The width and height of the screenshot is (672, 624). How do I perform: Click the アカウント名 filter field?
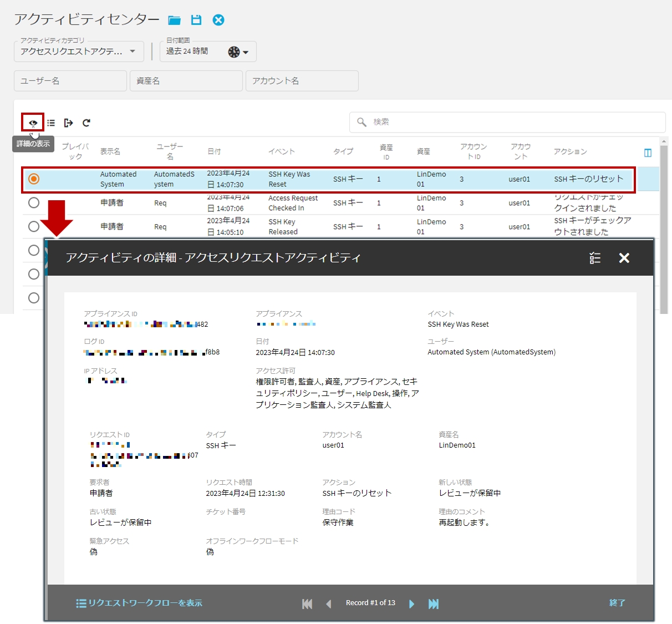[x=302, y=81]
